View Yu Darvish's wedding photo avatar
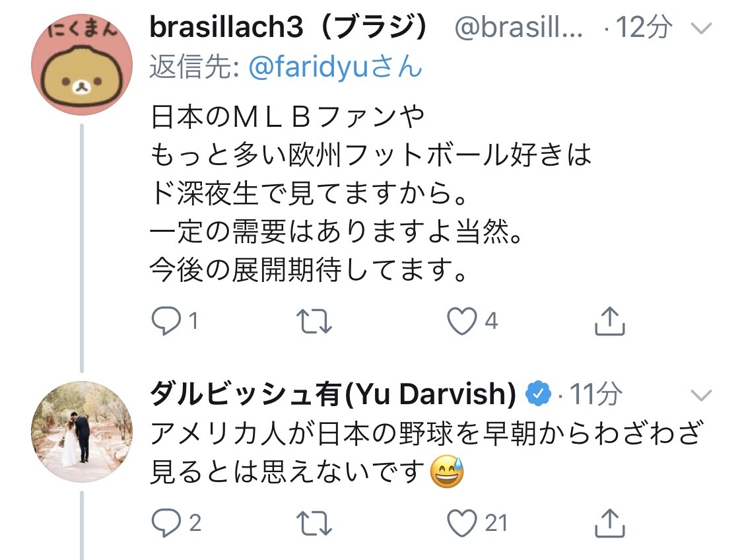Viewport: 742px width, 560px height. (82, 432)
